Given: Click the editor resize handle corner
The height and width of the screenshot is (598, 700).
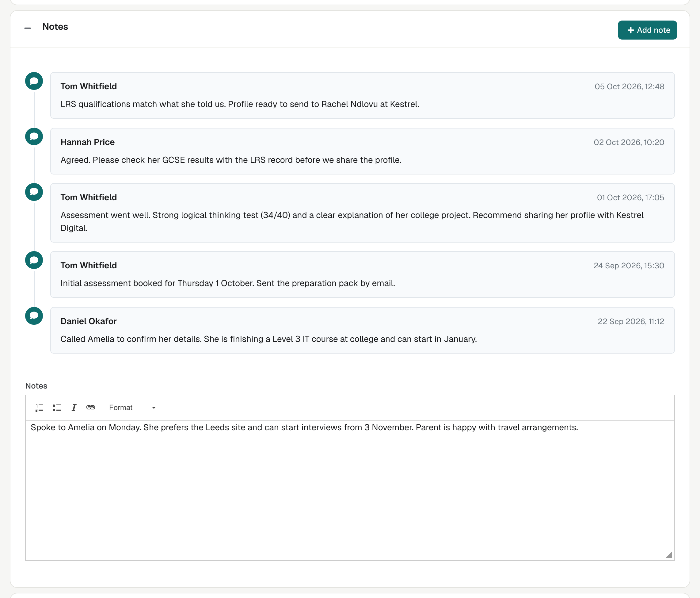Looking at the screenshot, I should click(x=669, y=555).
